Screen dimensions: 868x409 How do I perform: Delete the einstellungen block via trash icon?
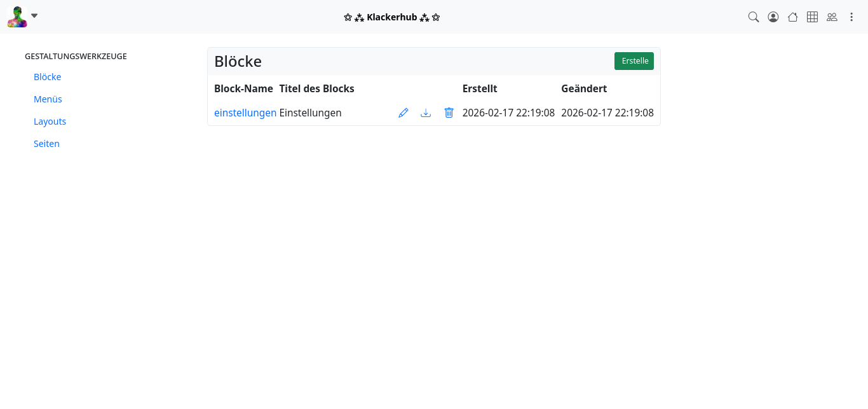(449, 113)
